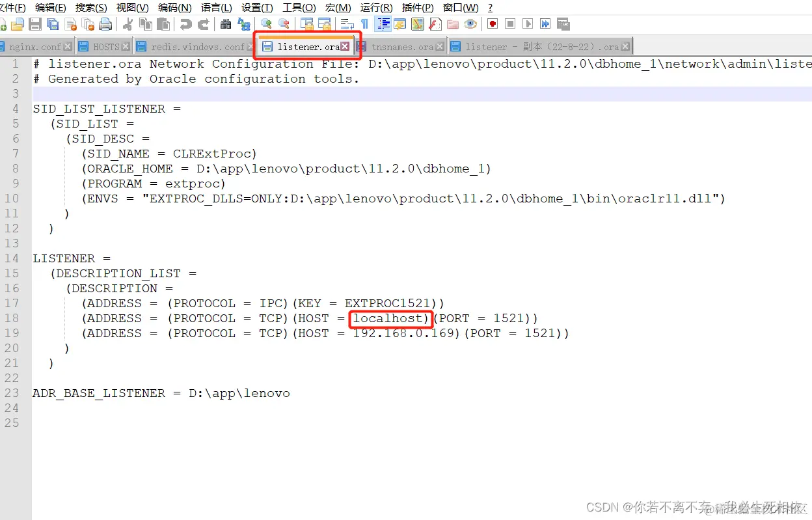Screen dimensions: 812x520
Task: Click the Close document toolbar icon
Action: tap(70, 24)
